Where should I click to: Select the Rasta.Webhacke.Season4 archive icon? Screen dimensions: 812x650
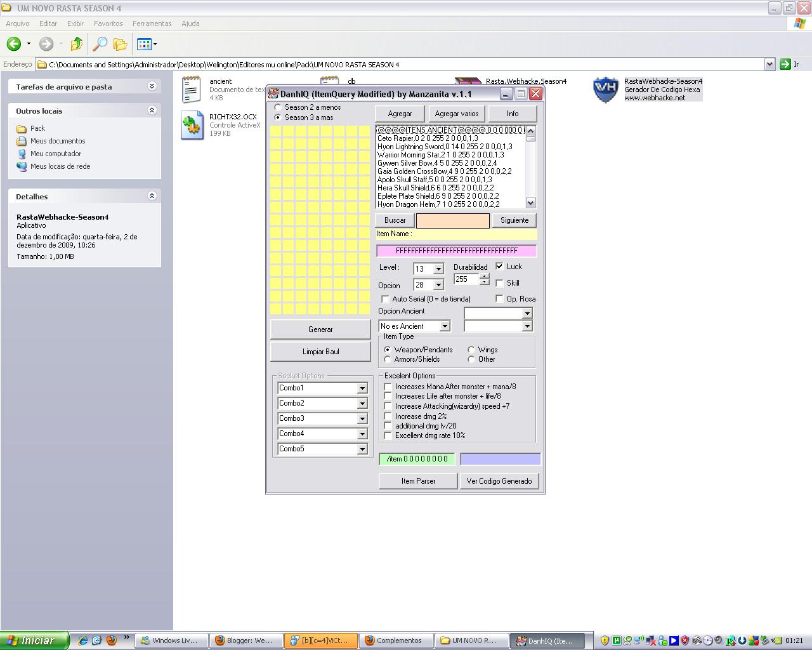coord(468,82)
